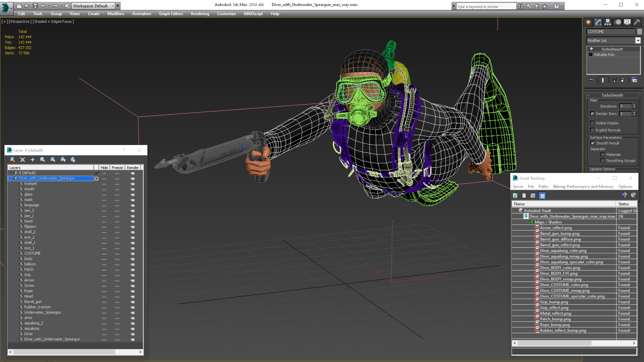Collapse Diver_with_Underwater_Speargun layer tree
This screenshot has height=362, width=644.
11,178
